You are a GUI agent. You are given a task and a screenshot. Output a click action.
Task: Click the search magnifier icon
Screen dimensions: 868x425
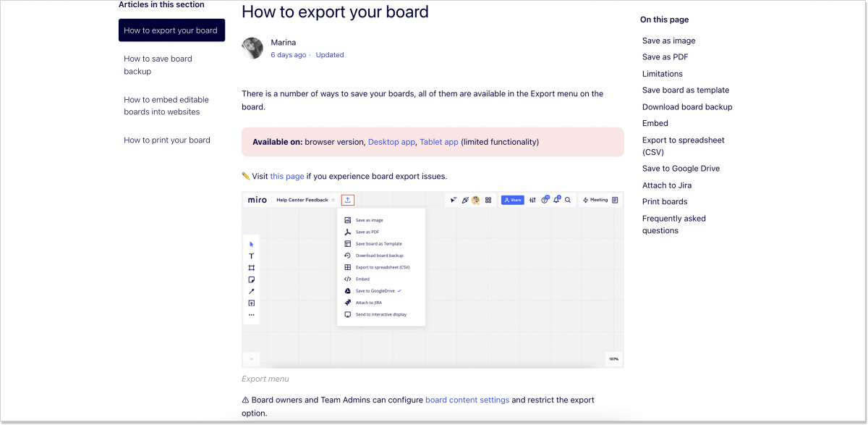(x=568, y=199)
